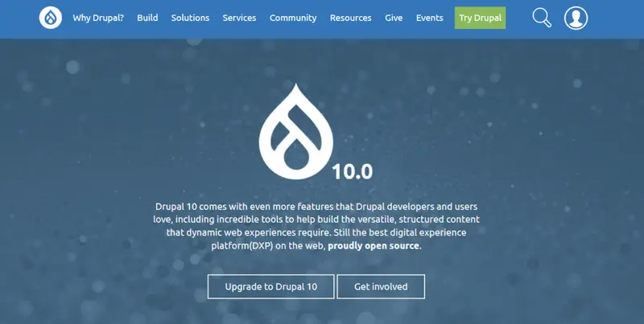This screenshot has width=644, height=324.
Task: Click the bold "proudly open source" text
Action: (x=374, y=246)
